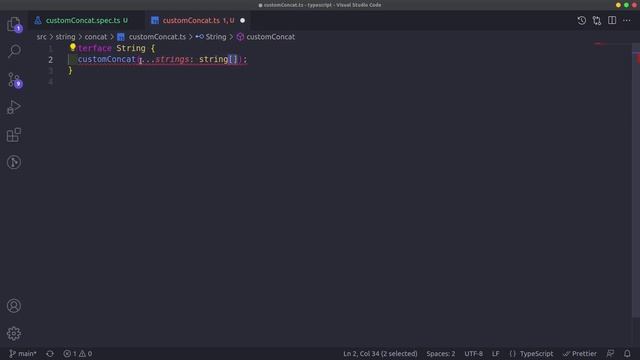Viewport: 640px width, 360px height.
Task: Open timeline history icon in editor toolbar
Action: tap(582, 20)
